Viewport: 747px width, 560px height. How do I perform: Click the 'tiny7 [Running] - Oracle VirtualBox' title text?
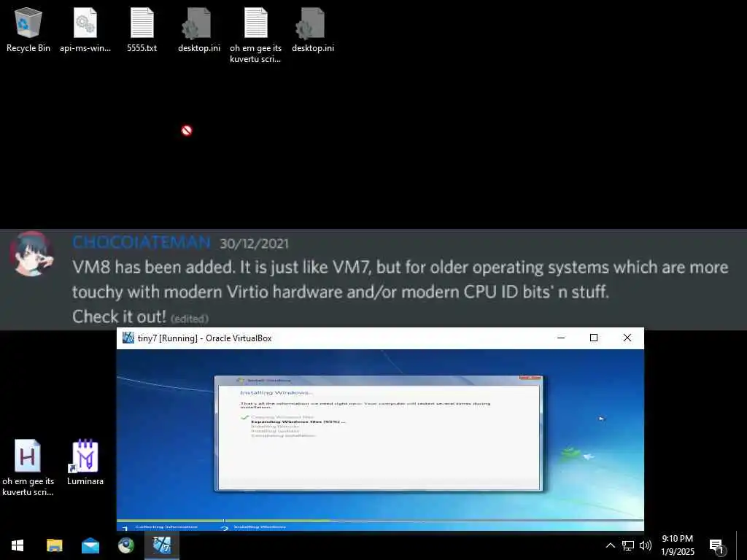point(205,338)
